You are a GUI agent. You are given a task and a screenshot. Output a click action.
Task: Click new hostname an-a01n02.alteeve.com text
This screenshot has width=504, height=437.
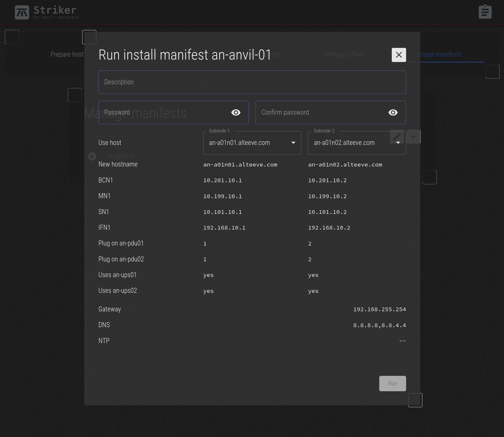coord(345,165)
